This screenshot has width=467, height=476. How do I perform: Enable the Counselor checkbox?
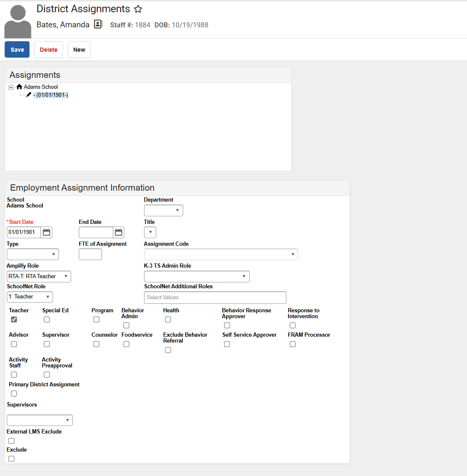click(96, 344)
